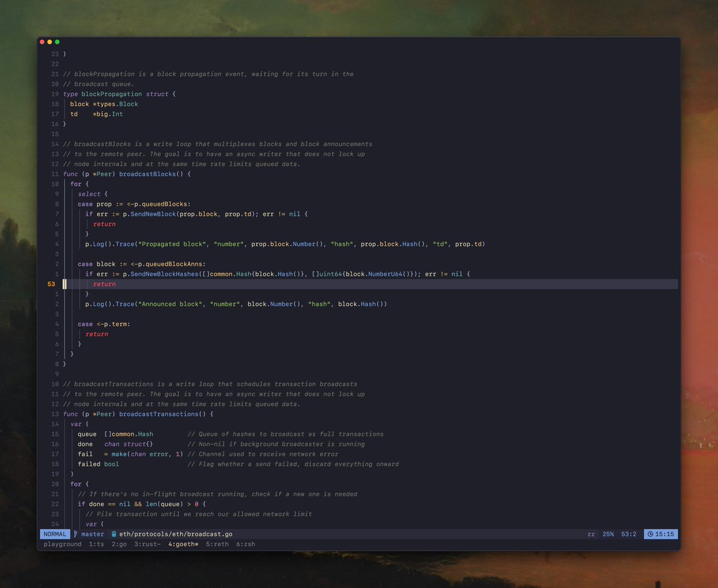Click line number 53 in the gutter
The height and width of the screenshot is (588, 718).
tap(51, 284)
